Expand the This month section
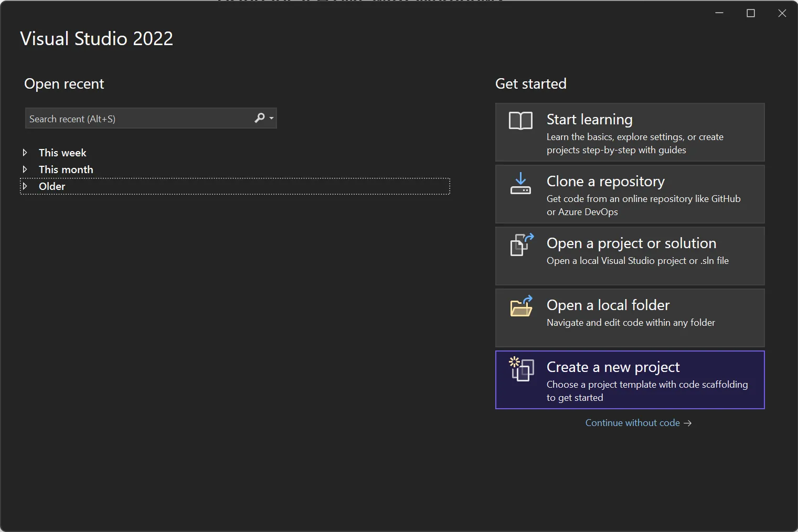This screenshot has width=798, height=532. tap(25, 169)
